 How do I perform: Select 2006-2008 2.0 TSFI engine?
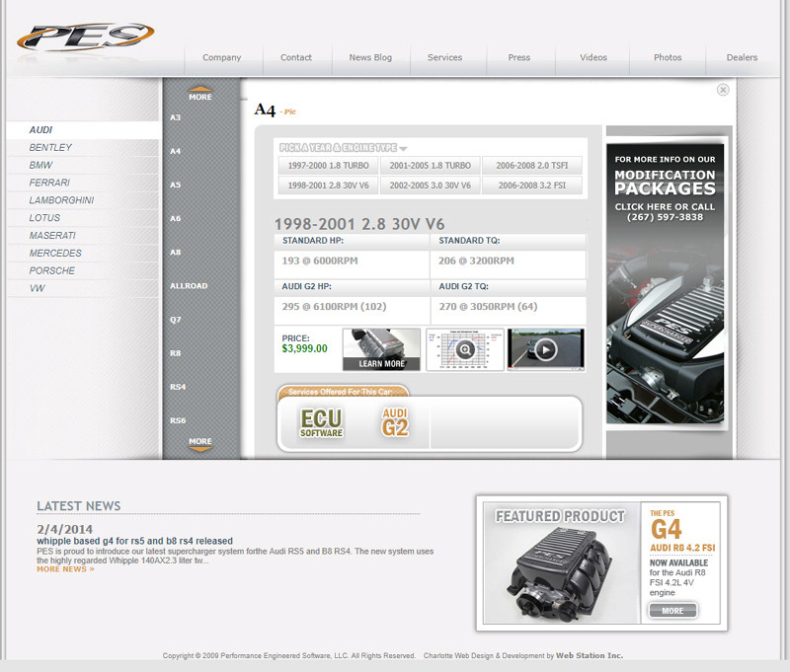point(531,166)
